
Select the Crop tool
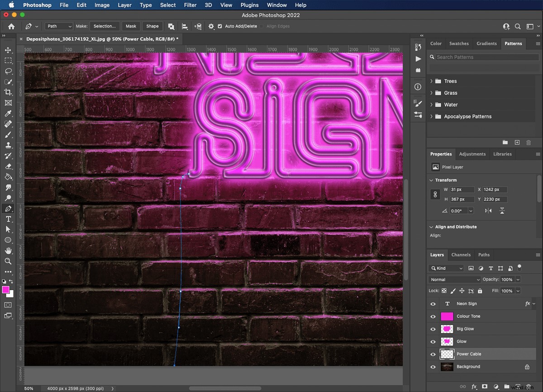[8, 92]
